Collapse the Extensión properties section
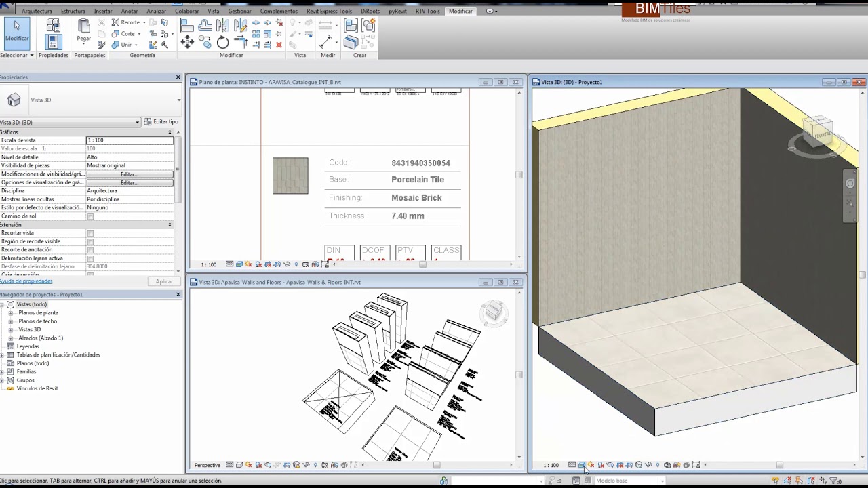The height and width of the screenshot is (488, 868). (x=170, y=225)
